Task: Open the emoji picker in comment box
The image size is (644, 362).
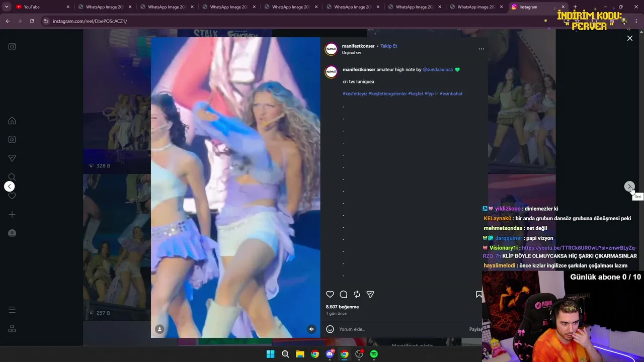Action: pyautogui.click(x=330, y=329)
